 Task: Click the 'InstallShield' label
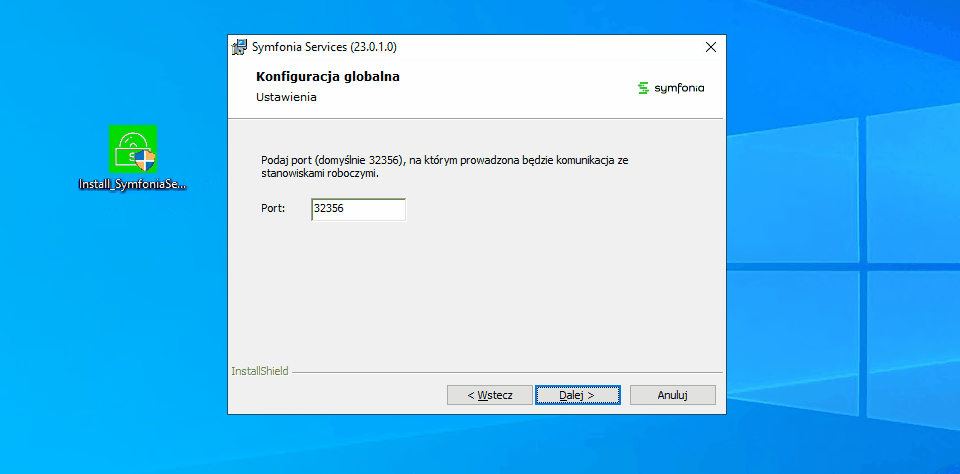pyautogui.click(x=260, y=371)
